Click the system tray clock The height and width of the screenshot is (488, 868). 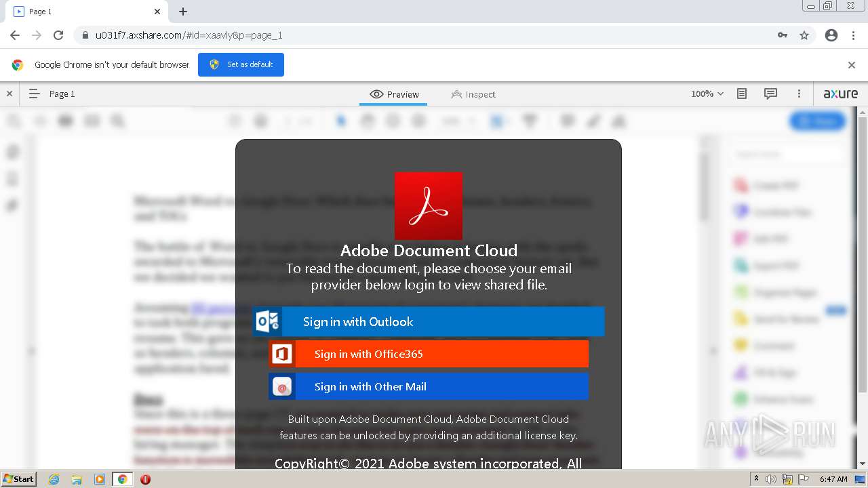tap(833, 479)
